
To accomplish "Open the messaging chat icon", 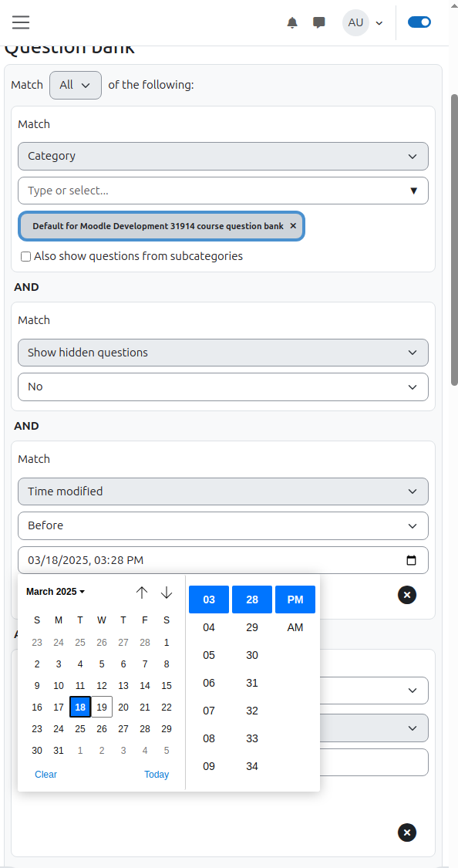I will click(319, 22).
